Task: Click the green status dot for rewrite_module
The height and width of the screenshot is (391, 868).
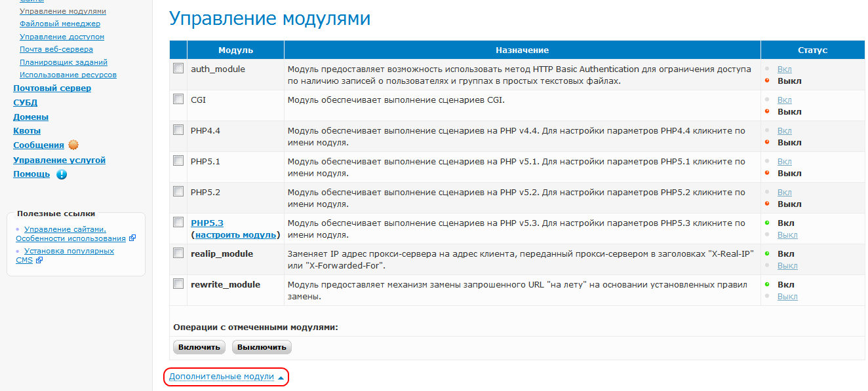Action: [766, 284]
